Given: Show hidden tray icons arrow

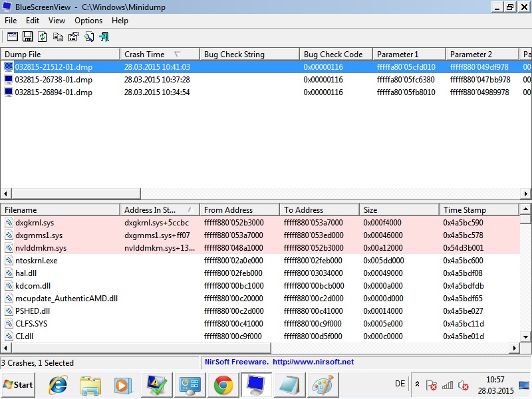Looking at the screenshot, I should (417, 384).
